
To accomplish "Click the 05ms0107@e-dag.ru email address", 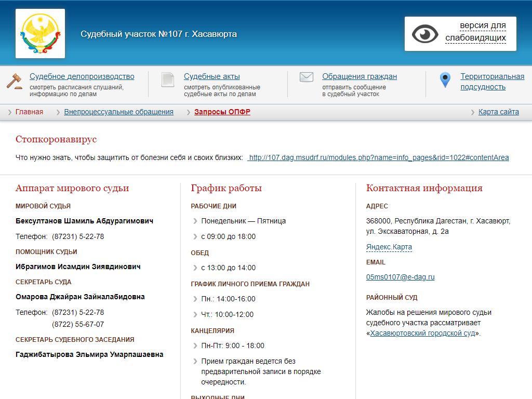I will point(400,277).
